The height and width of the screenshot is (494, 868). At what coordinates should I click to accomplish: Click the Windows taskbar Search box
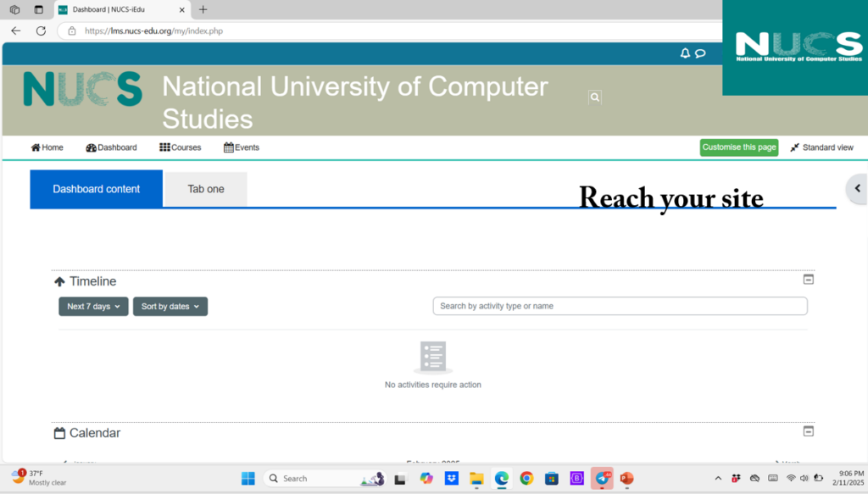(325, 479)
